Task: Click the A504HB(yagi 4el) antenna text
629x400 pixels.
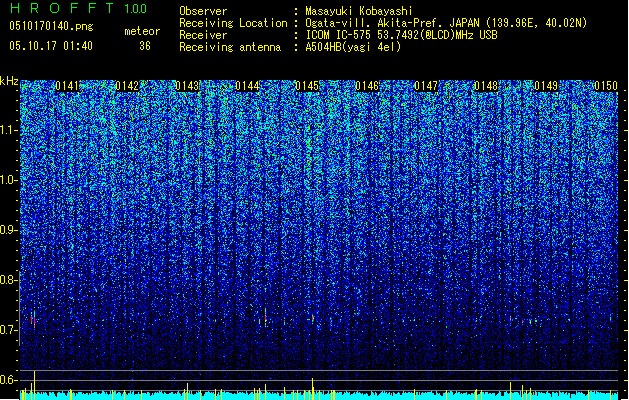Action: 353,47
